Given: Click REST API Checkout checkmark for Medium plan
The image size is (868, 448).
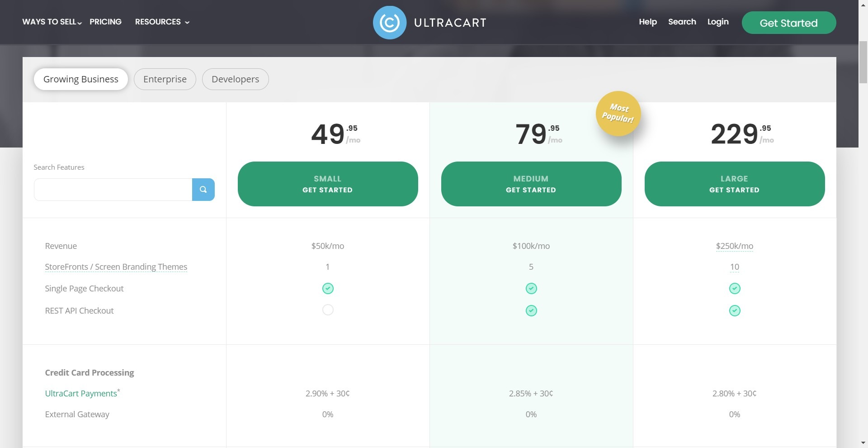Looking at the screenshot, I should pos(531,310).
